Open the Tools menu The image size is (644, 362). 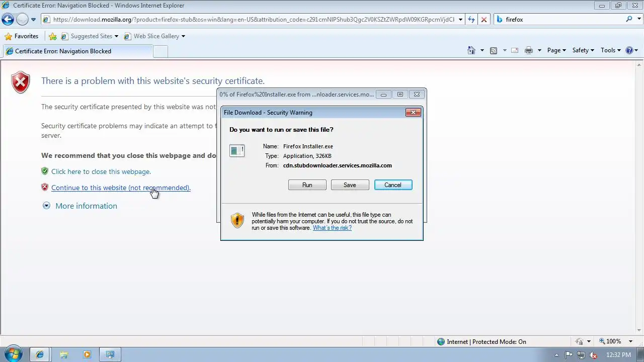[611, 50]
